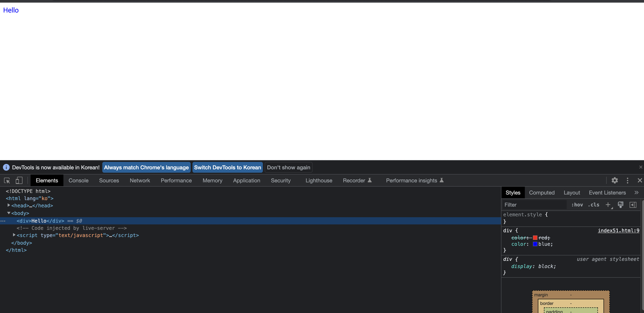Toggle the computed styles sidebar icon
Viewport: 644px width, 313px height.
point(633,205)
